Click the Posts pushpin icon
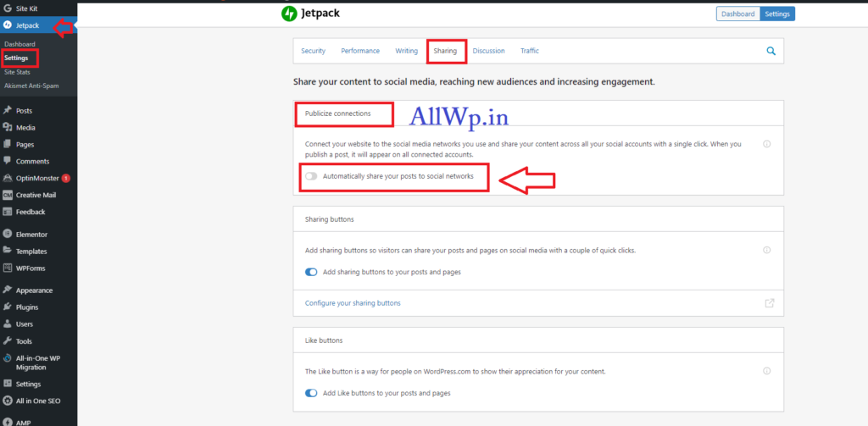The image size is (868, 426). (x=8, y=111)
